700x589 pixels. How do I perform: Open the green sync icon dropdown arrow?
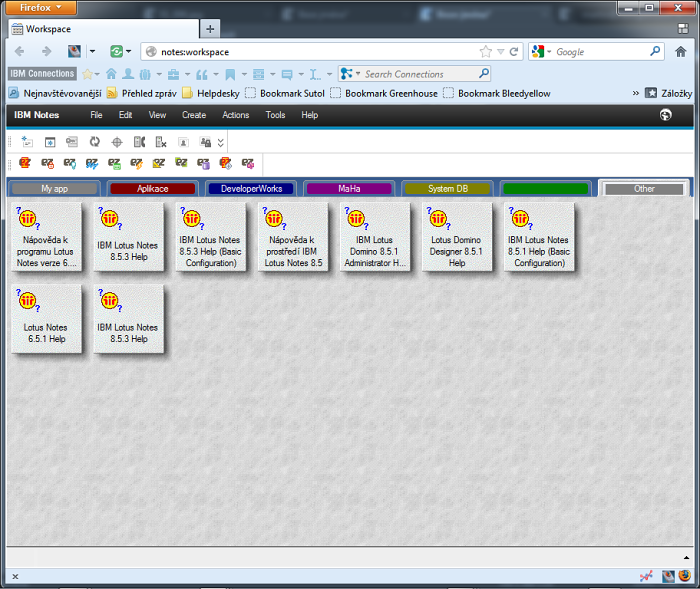tap(129, 52)
